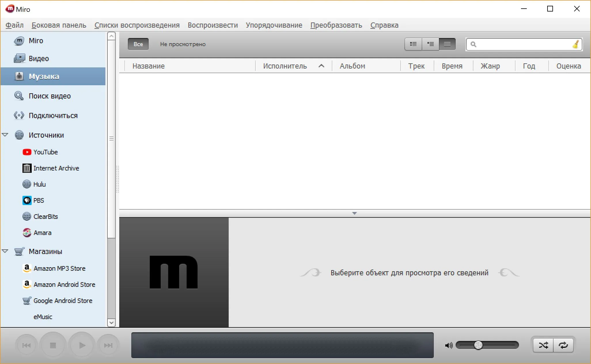Open the Файл menu
This screenshot has height=364, width=591.
tap(14, 25)
